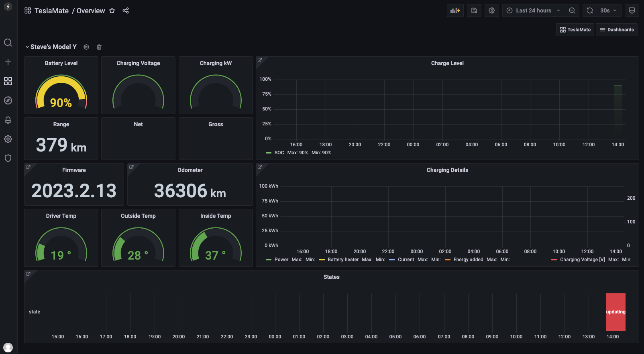Open the Grafana home logo
644x354 pixels.
pyautogui.click(x=8, y=7)
